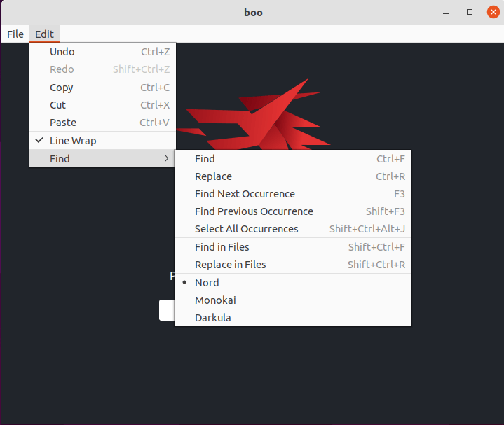Open Replace from the Find submenu

(x=213, y=176)
